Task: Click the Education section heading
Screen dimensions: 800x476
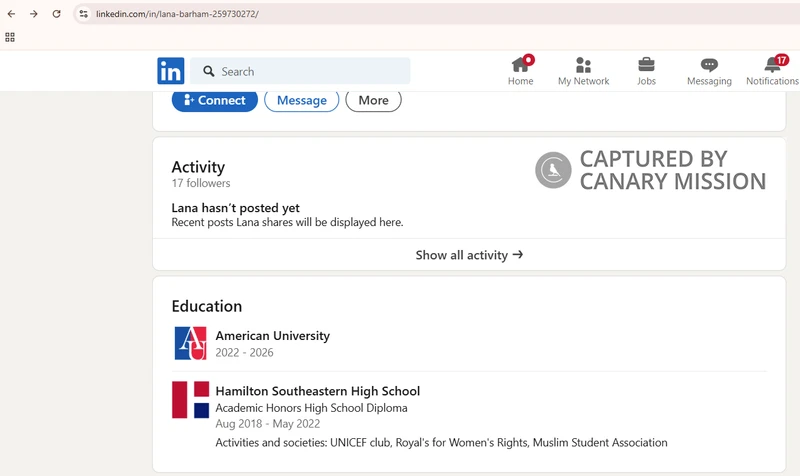Action: pyautogui.click(x=207, y=306)
